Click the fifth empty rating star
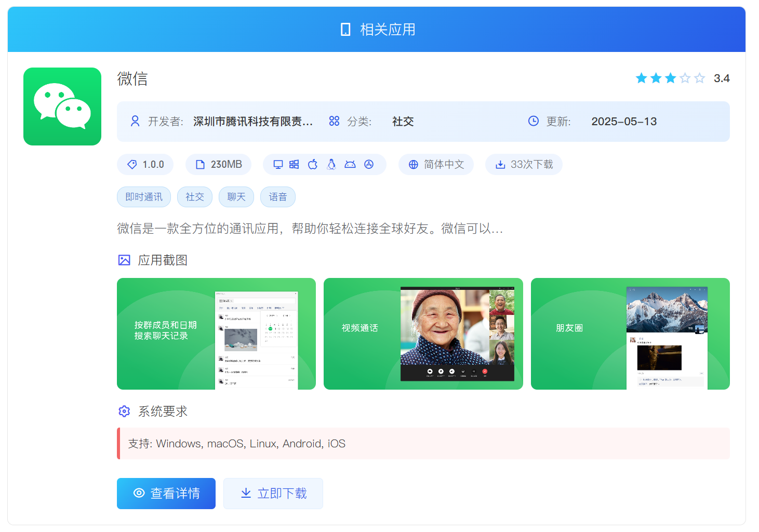759x532 pixels. (x=700, y=78)
